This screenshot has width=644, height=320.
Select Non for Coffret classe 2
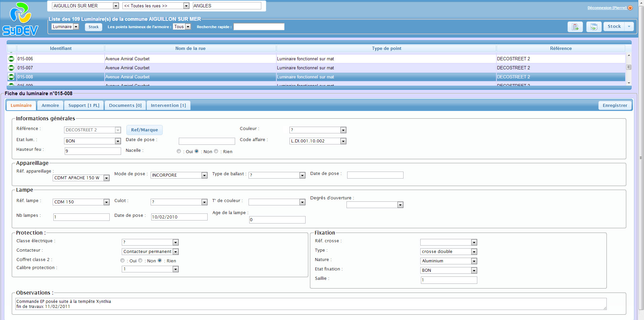pos(140,260)
